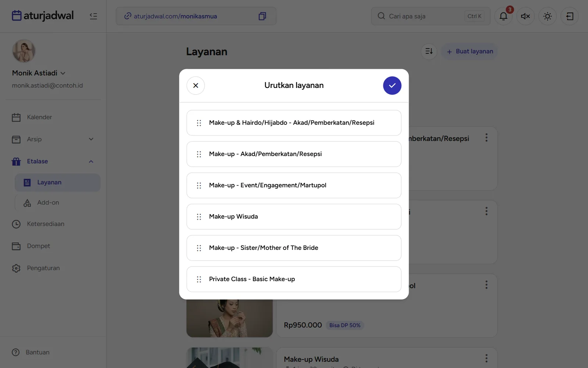
Task: Open kebab menu on second service card
Action: pyautogui.click(x=486, y=211)
